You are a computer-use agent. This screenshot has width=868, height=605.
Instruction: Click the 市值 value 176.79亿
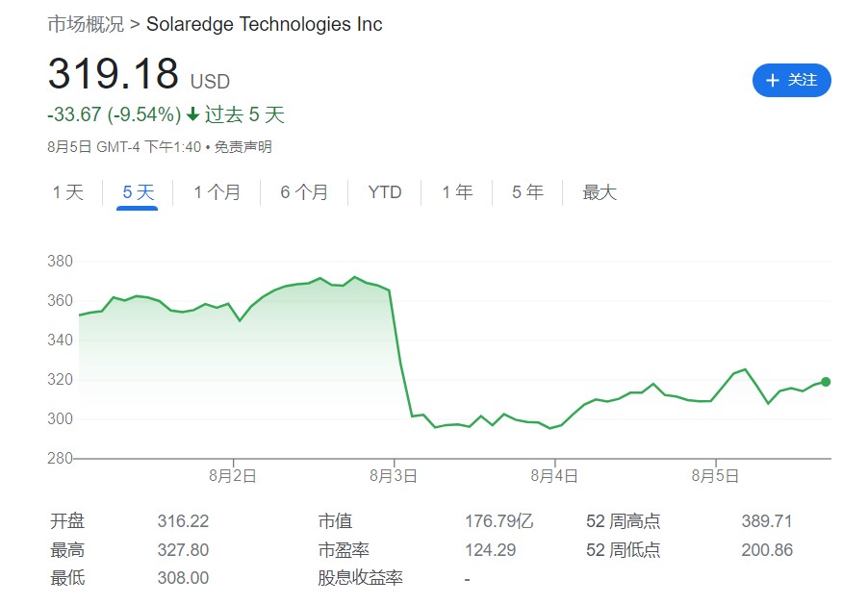tap(498, 521)
